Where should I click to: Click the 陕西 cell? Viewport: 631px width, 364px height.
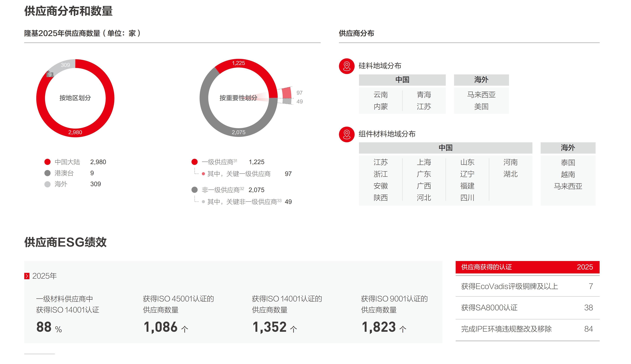[x=381, y=198]
